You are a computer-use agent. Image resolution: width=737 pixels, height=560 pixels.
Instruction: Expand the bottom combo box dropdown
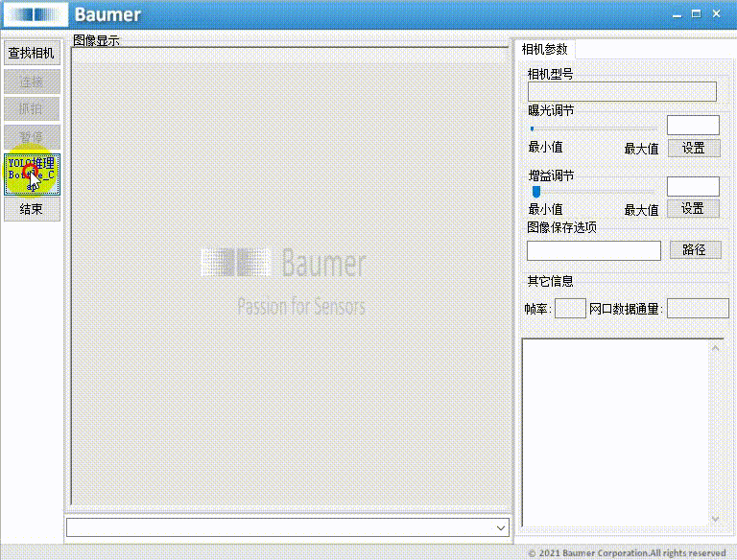[x=501, y=528]
